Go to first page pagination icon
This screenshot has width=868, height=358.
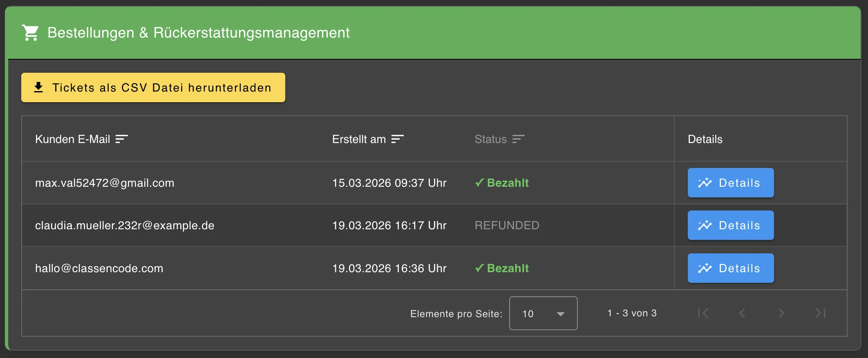click(703, 313)
